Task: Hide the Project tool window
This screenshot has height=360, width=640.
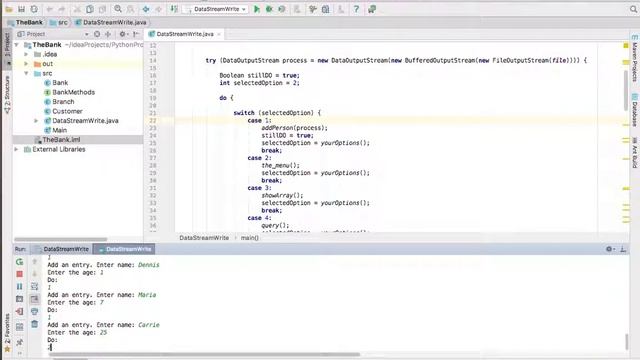Action: 136,34
